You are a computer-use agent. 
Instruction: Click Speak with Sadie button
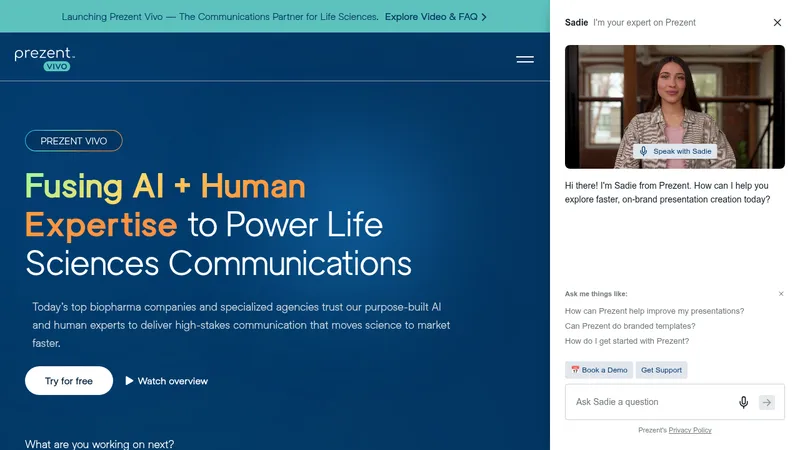[676, 151]
